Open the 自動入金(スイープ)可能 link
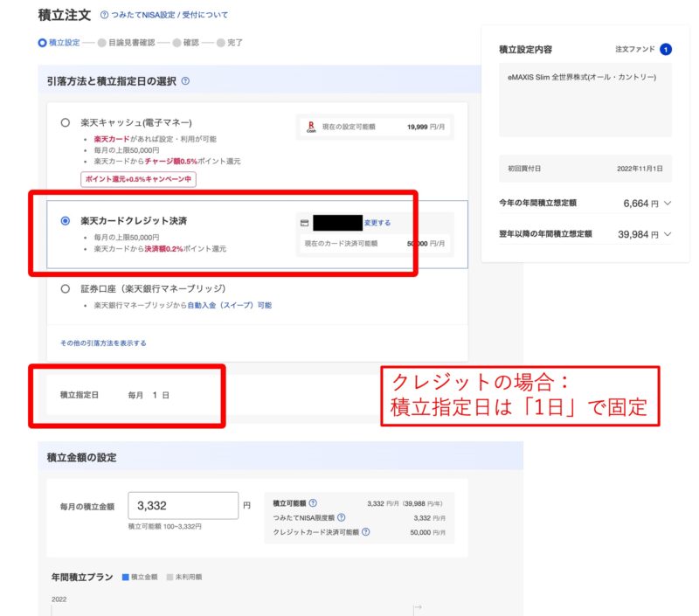 click(x=229, y=305)
